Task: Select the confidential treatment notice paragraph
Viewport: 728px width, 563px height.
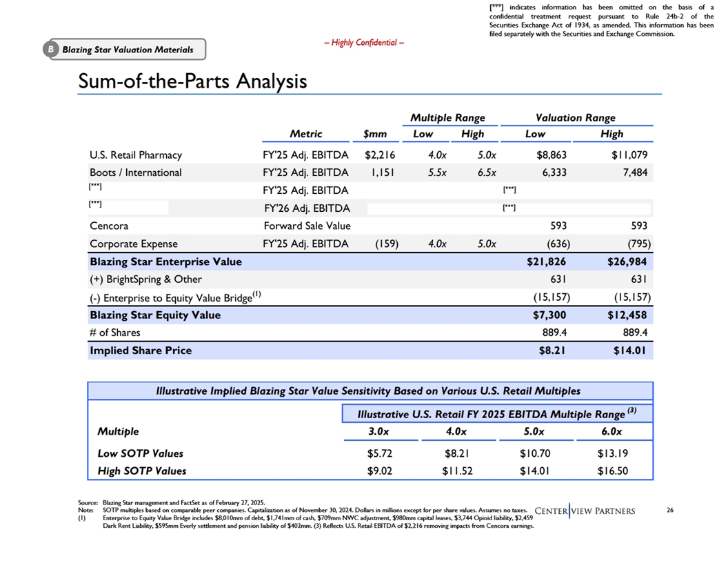Action: coord(601,21)
